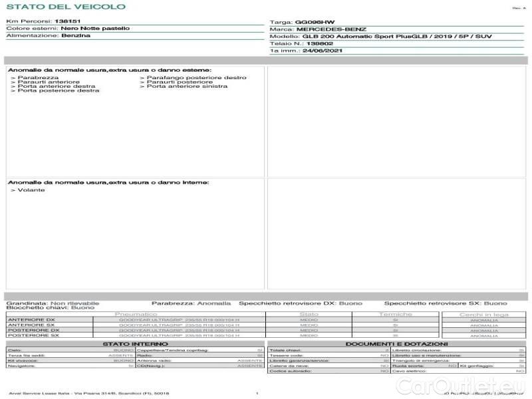Click the "STATO INTERNO" section header

(x=135, y=344)
